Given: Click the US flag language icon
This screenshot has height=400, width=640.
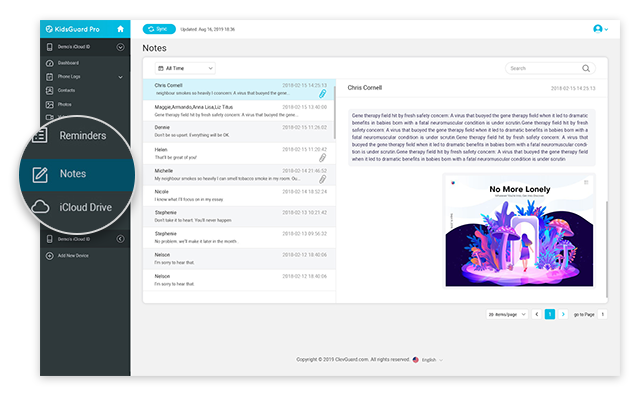Looking at the screenshot, I should pyautogui.click(x=416, y=360).
